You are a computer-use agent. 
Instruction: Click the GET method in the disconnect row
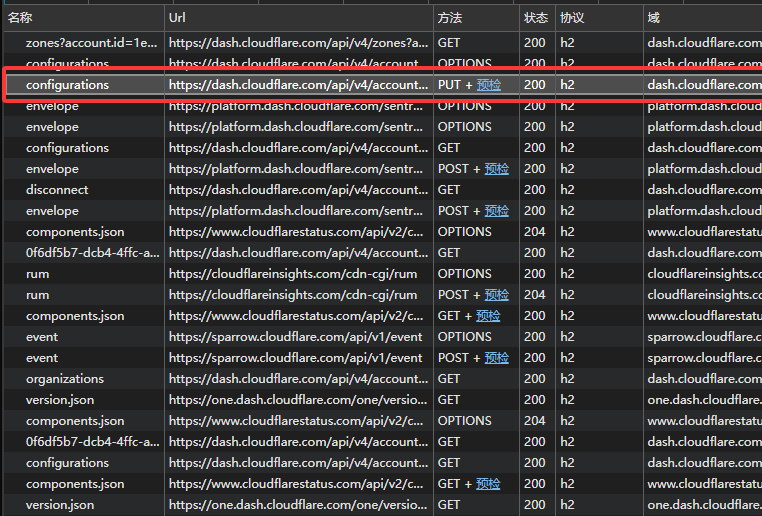point(449,189)
